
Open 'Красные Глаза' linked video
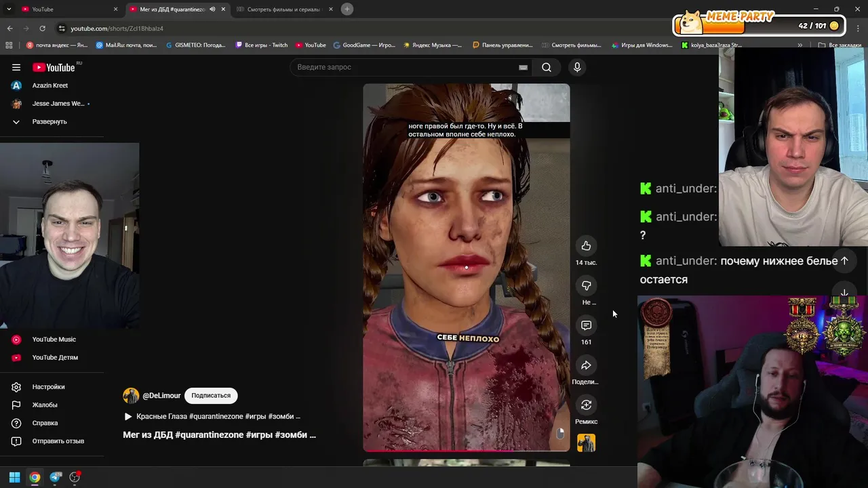[212, 416]
